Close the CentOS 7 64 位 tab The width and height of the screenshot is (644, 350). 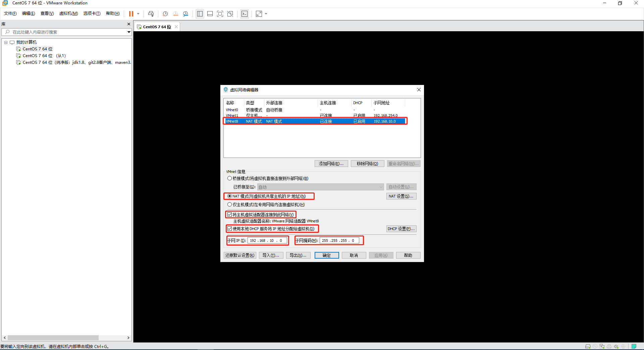[x=176, y=27]
